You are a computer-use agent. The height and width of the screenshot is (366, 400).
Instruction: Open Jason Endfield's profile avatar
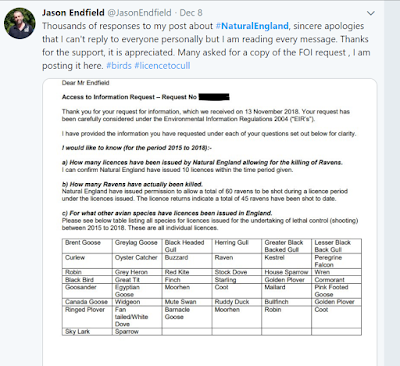click(x=20, y=23)
